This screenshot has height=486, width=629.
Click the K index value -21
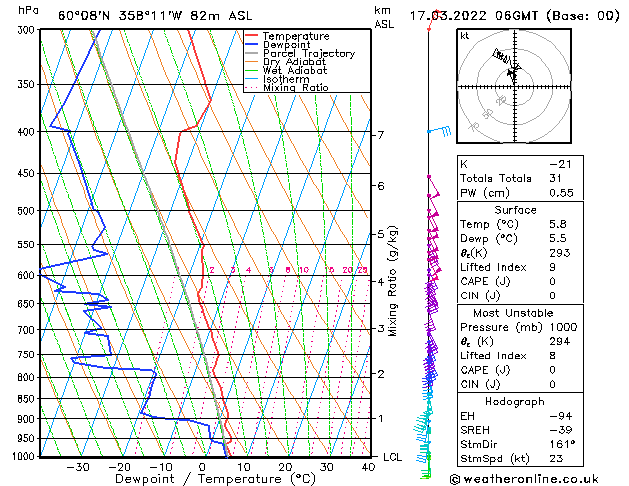pyautogui.click(x=560, y=164)
